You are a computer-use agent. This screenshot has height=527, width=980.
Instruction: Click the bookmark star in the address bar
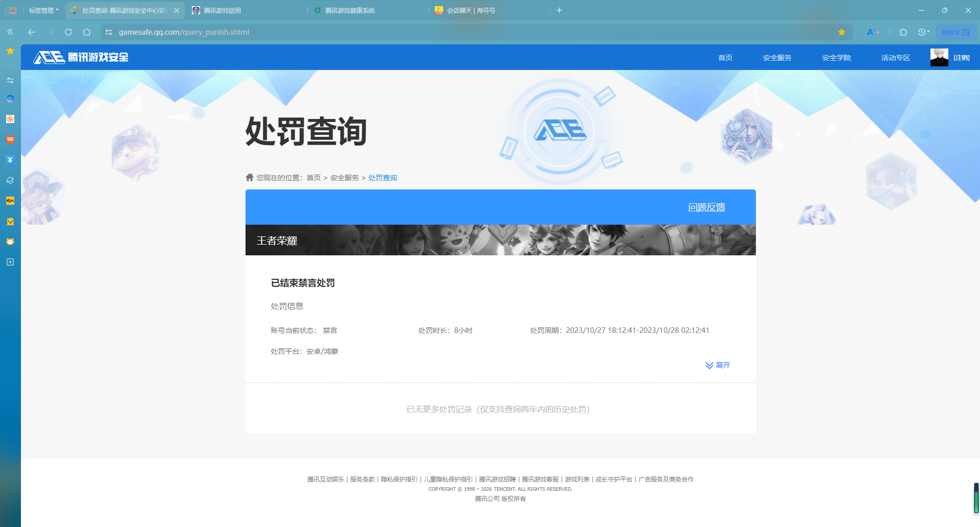[x=842, y=32]
